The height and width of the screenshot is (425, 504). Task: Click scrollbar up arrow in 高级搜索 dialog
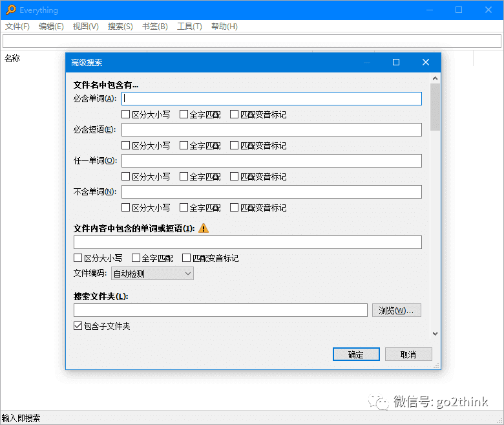pos(436,78)
